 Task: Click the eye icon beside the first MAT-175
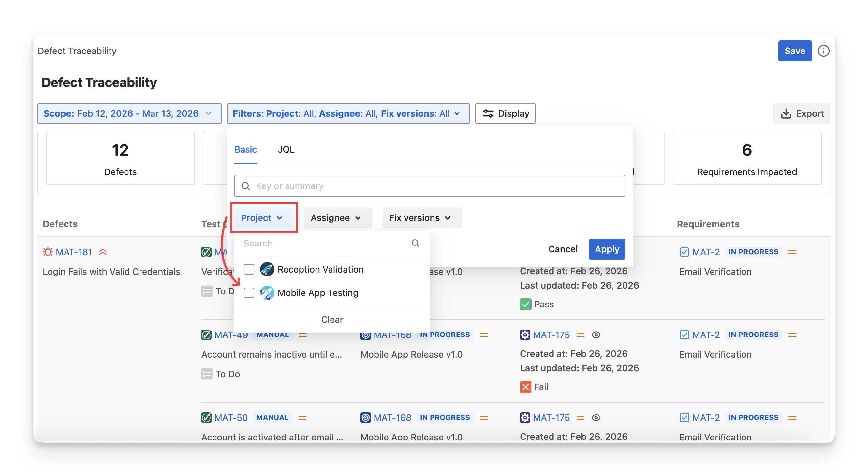(596, 335)
